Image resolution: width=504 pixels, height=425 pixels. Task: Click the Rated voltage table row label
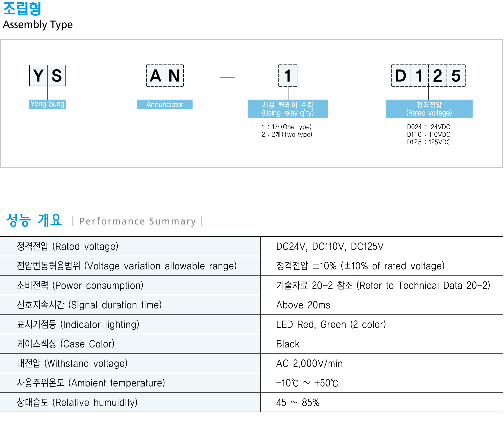(68, 246)
